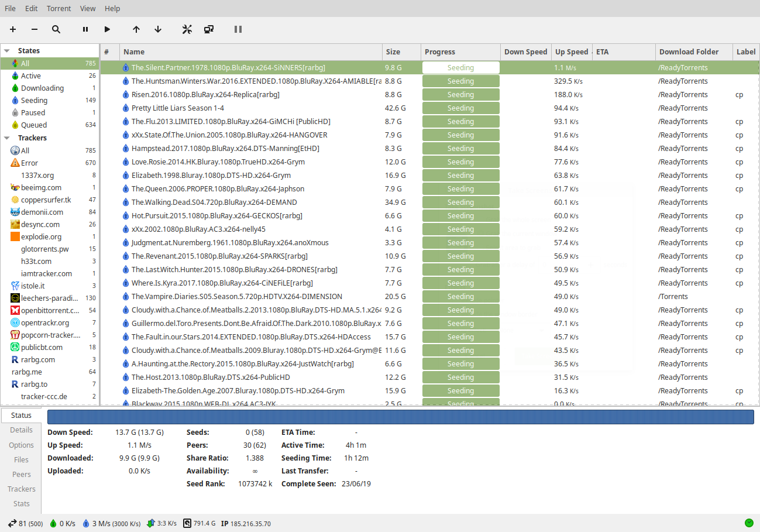Filter by publicbt.com tracker
Viewport: 760px width, 532px height.
(x=50, y=347)
